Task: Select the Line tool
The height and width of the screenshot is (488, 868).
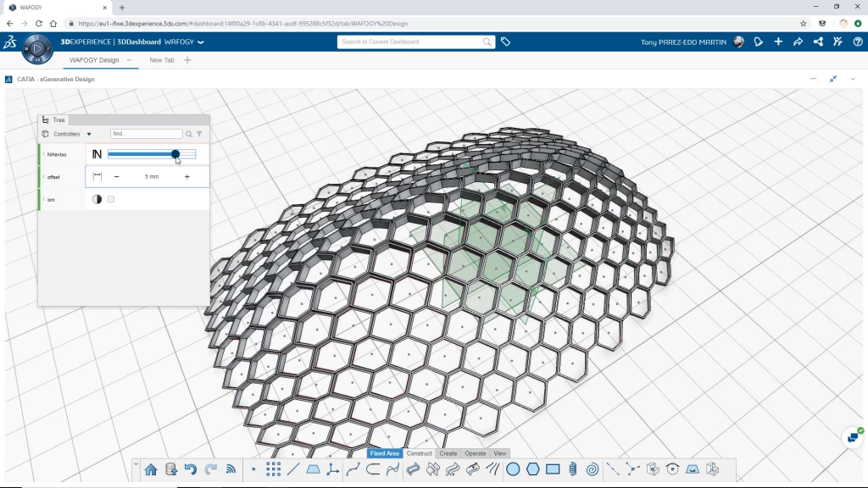Action: [x=292, y=469]
